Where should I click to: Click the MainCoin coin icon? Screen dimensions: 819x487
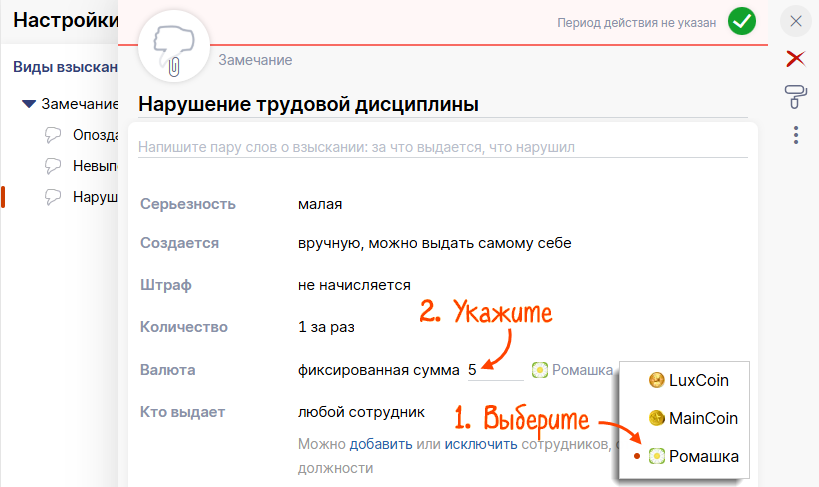coord(657,418)
